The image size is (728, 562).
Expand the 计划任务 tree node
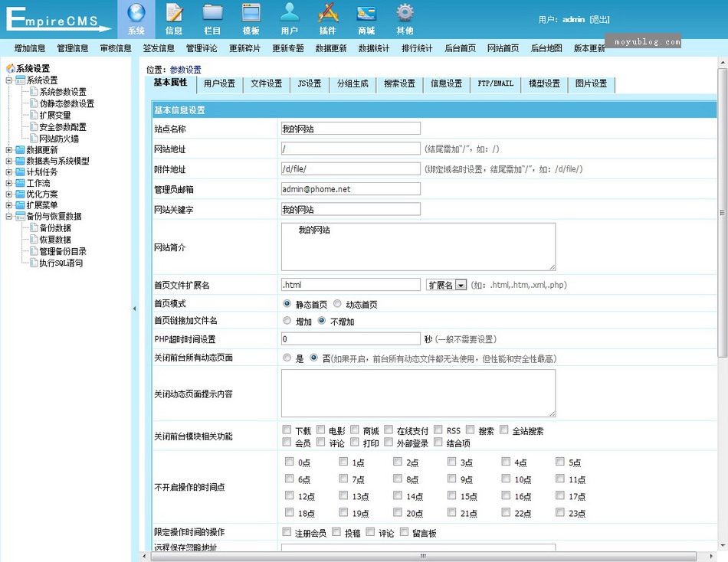click(9, 172)
